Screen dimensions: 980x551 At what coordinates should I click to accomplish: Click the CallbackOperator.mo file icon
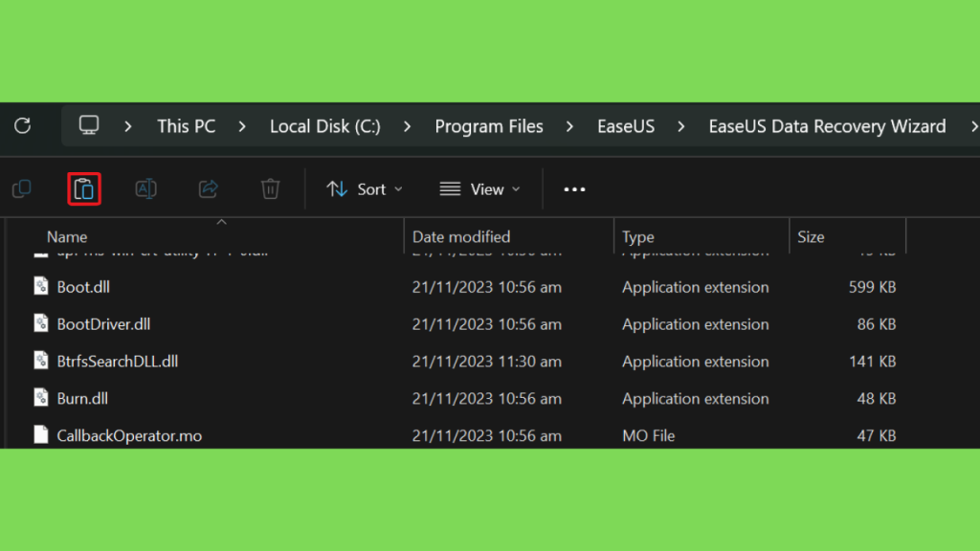pyautogui.click(x=41, y=434)
